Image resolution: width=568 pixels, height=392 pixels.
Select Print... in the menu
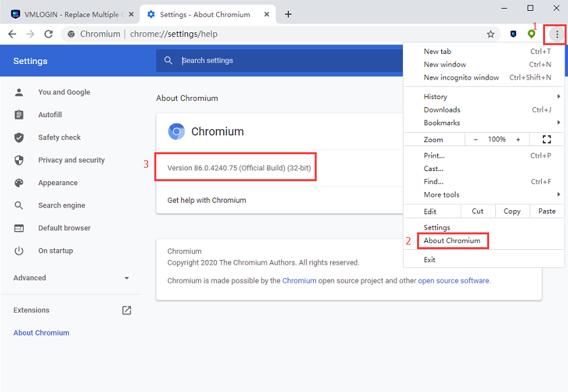pos(484,156)
